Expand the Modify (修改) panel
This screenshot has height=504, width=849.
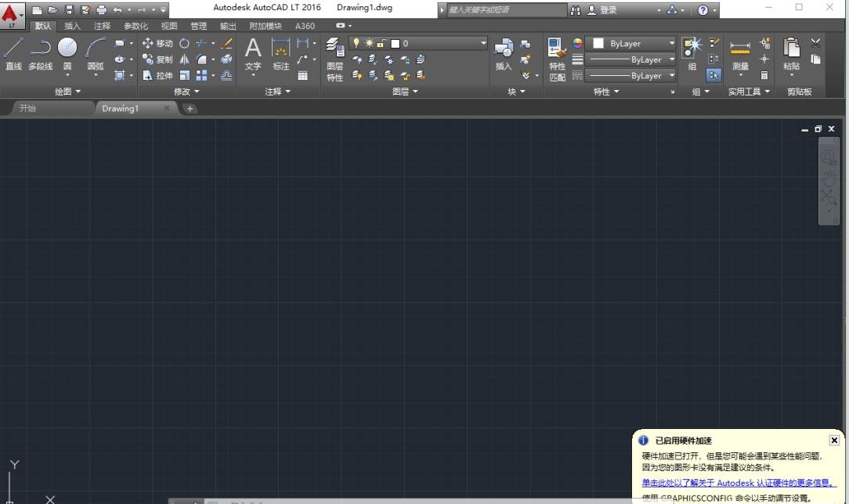pyautogui.click(x=186, y=92)
